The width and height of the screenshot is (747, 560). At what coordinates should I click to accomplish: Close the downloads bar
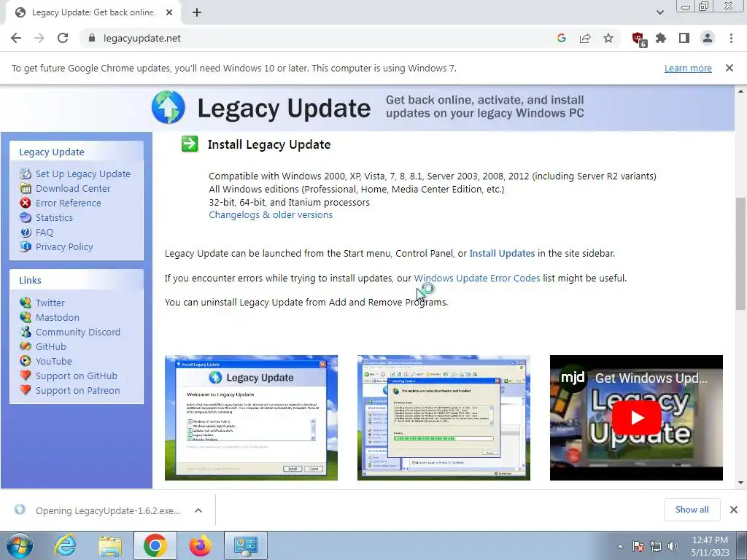click(734, 510)
